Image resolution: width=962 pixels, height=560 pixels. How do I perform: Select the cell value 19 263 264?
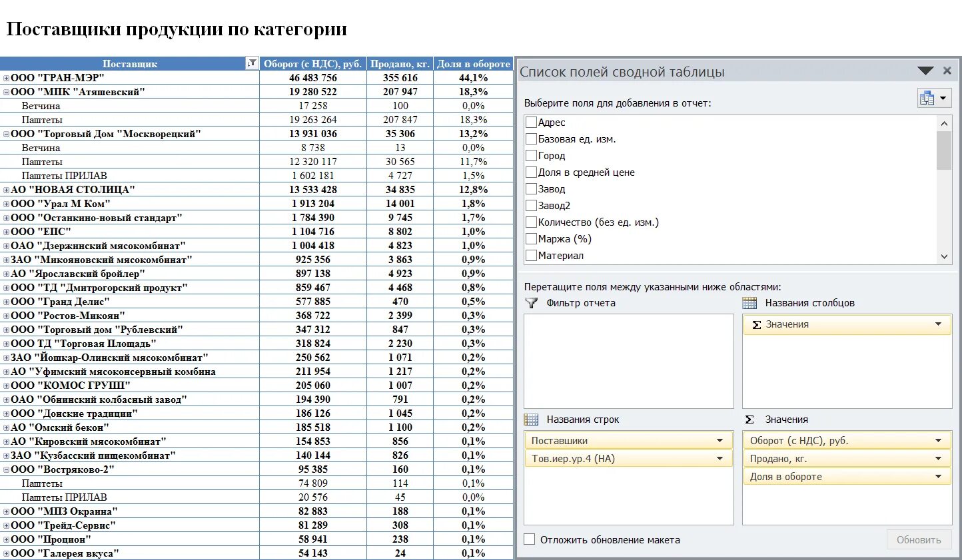click(313, 120)
